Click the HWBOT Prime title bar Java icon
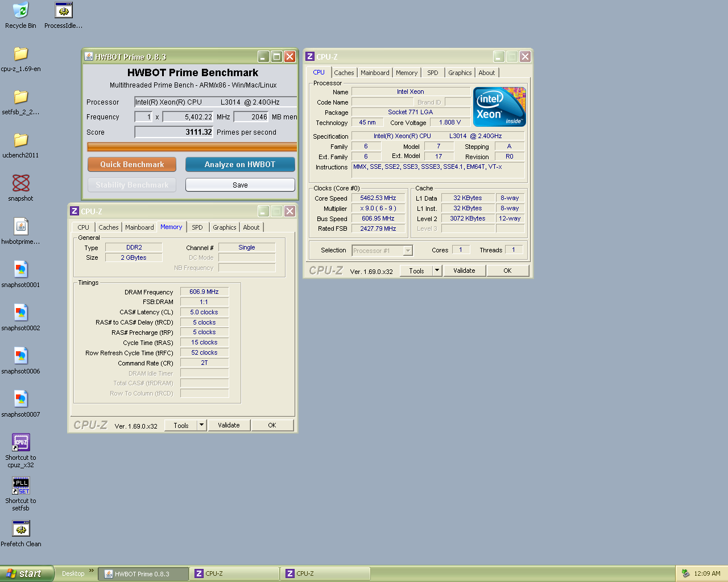 (89, 56)
